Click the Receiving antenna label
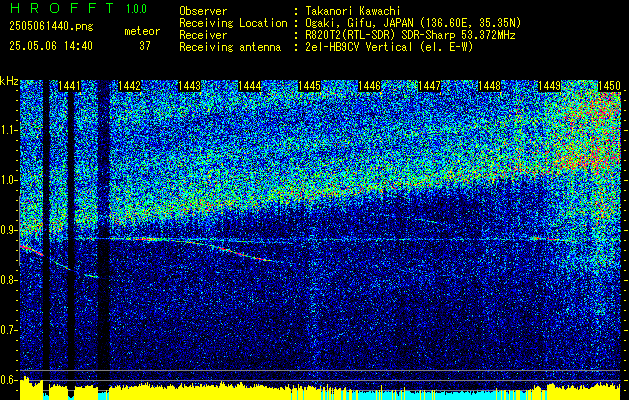The width and height of the screenshot is (629, 400). tap(230, 47)
